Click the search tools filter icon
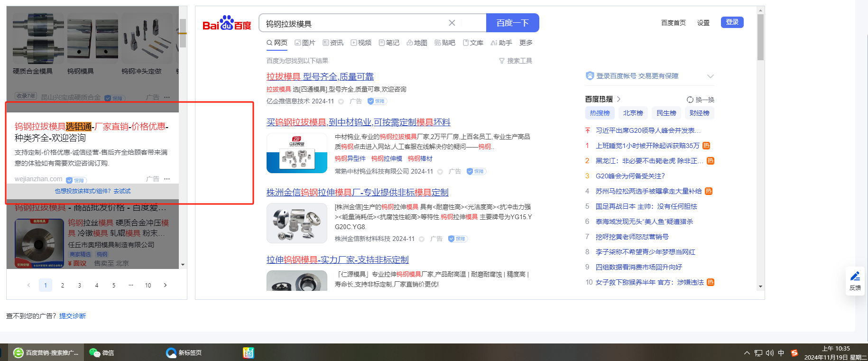Viewport: 868px width, 361px height. [502, 61]
